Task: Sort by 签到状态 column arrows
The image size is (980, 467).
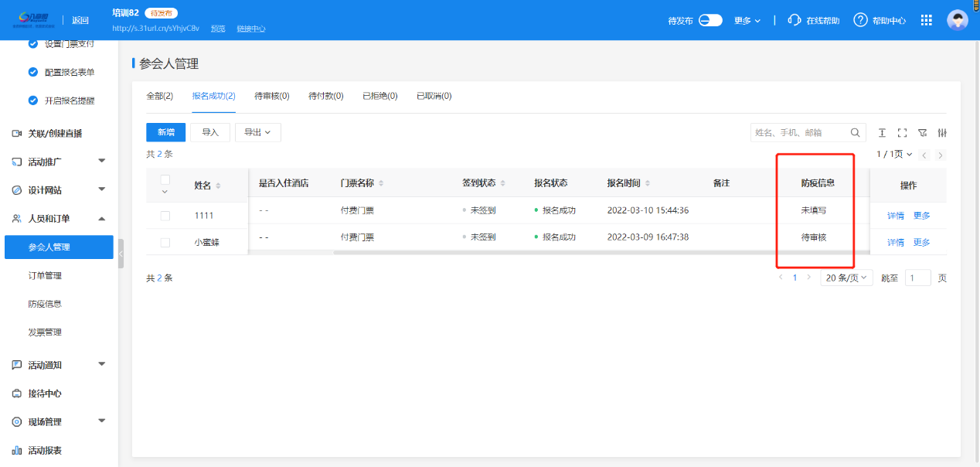Action: (x=503, y=183)
